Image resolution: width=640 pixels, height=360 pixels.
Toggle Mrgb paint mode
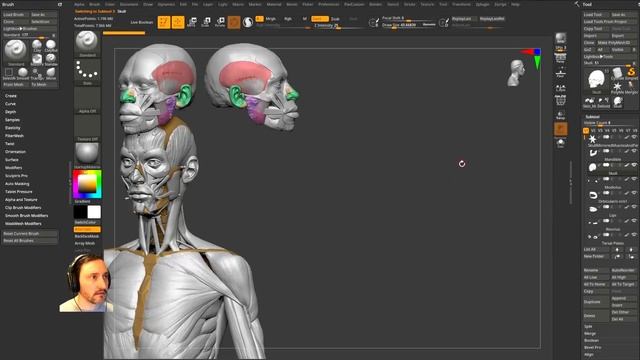pos(270,19)
